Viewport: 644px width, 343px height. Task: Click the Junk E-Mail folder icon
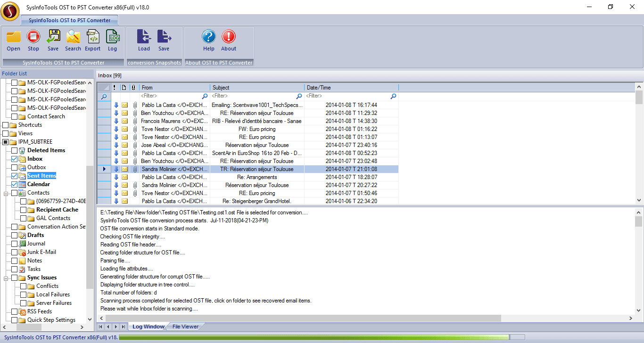coord(22,252)
